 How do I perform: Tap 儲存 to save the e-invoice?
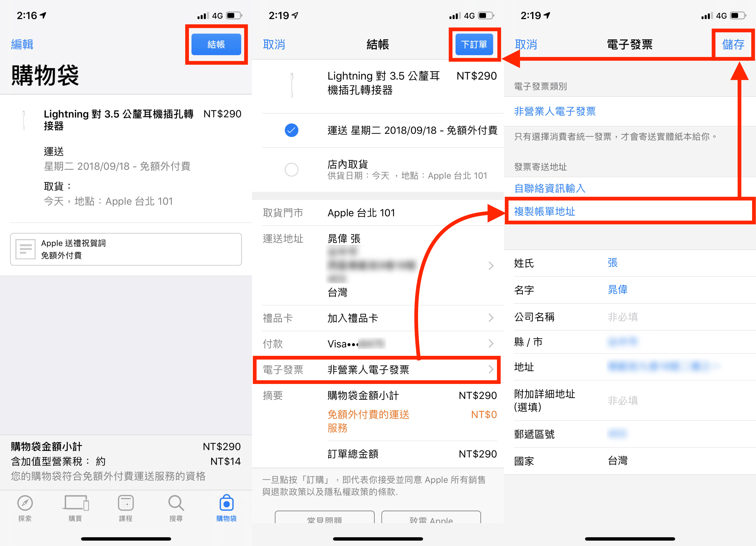[x=733, y=44]
